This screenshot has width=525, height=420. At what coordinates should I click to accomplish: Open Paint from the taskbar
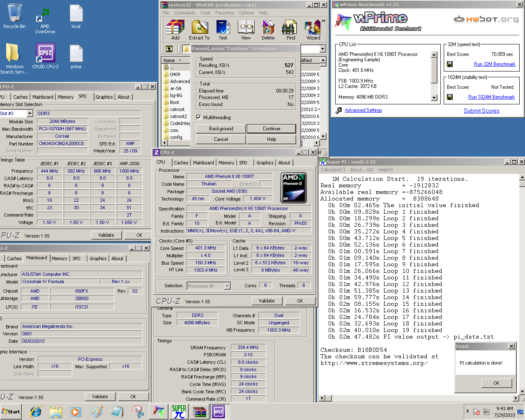pos(97,412)
